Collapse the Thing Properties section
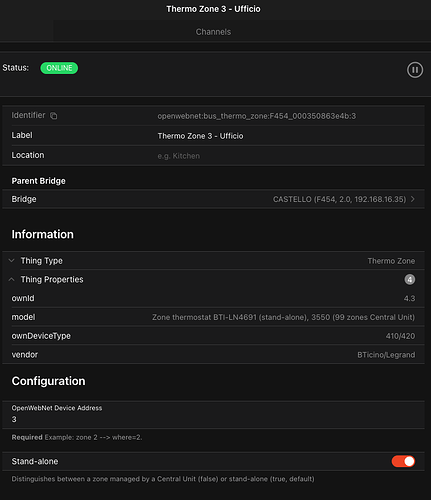Screen dimensions: 431x500 213,279
